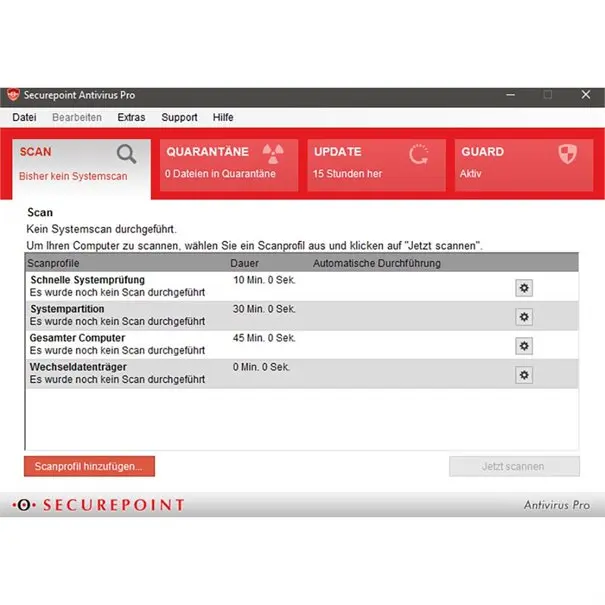Open the Datei menu
Image resolution: width=605 pixels, height=605 pixels.
(x=24, y=117)
